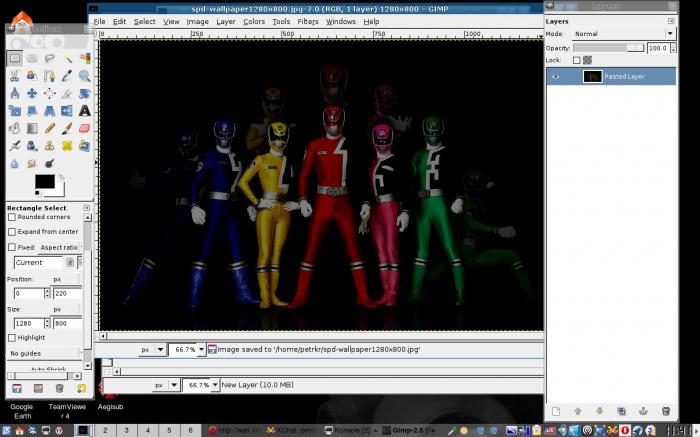
Task: Select the Rotate tool
Action: [x=84, y=93]
